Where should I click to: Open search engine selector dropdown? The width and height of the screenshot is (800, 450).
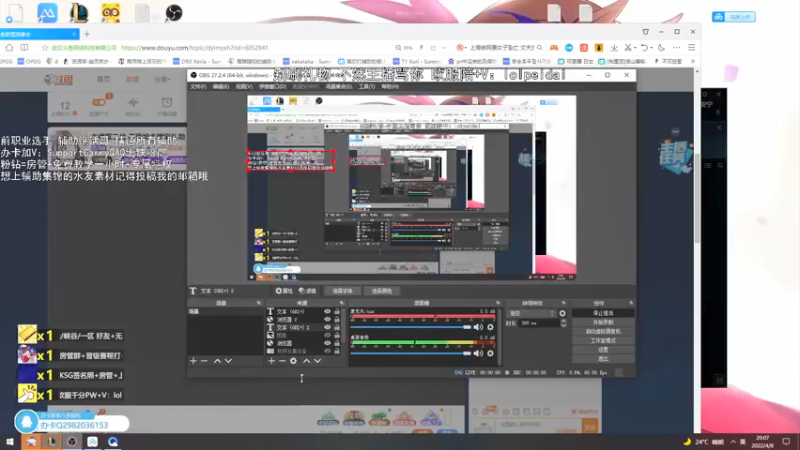(x=461, y=47)
